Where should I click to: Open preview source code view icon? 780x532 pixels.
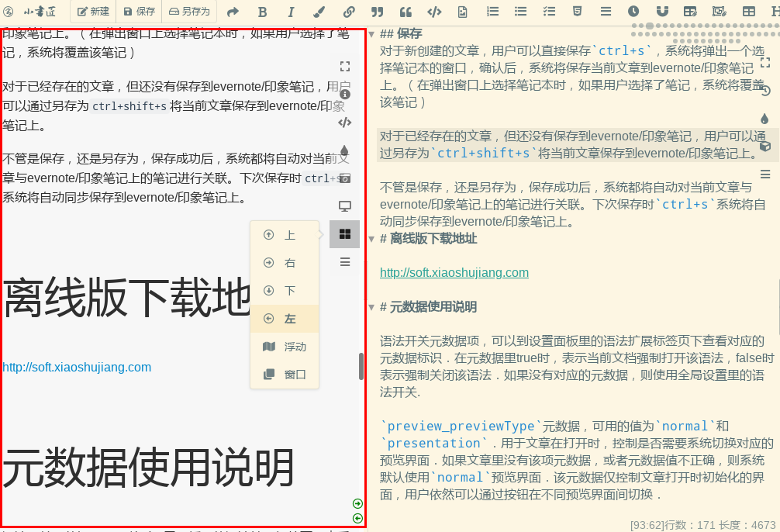345,123
